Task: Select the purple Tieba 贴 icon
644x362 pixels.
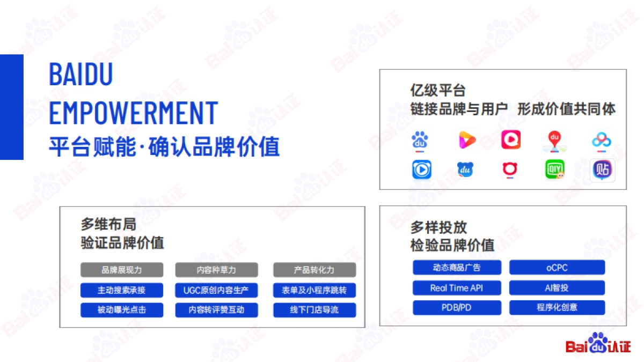Action: [x=601, y=170]
